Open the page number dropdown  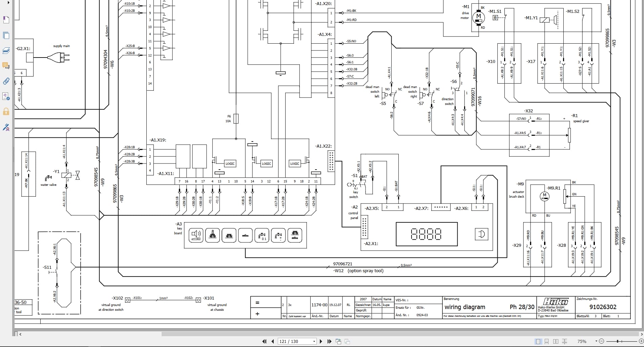click(314, 341)
